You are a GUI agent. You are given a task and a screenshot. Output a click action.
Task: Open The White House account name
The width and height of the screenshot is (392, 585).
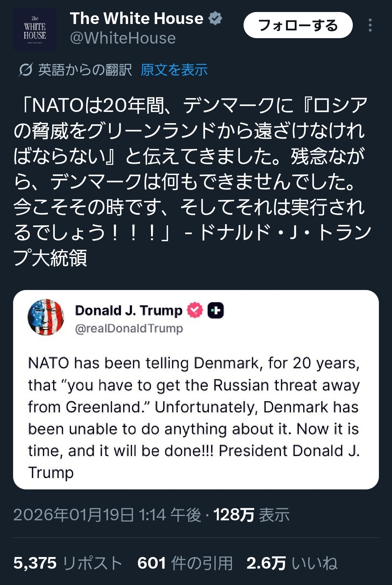[136, 18]
